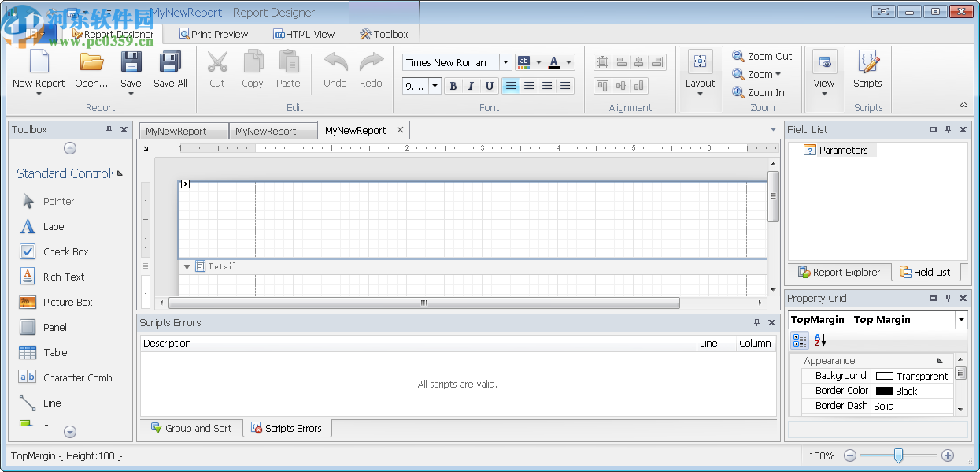This screenshot has width=980, height=472.
Task: Click the Open report folder icon
Action: tap(92, 63)
